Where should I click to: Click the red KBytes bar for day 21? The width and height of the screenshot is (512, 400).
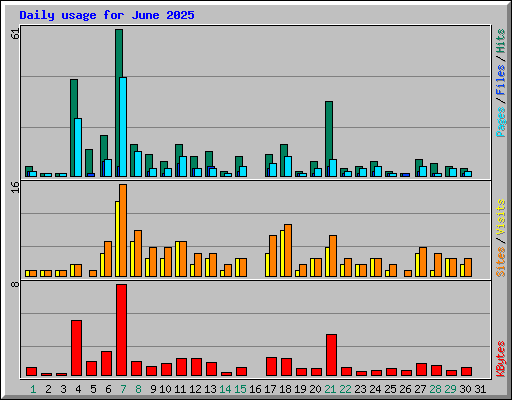[331, 355]
